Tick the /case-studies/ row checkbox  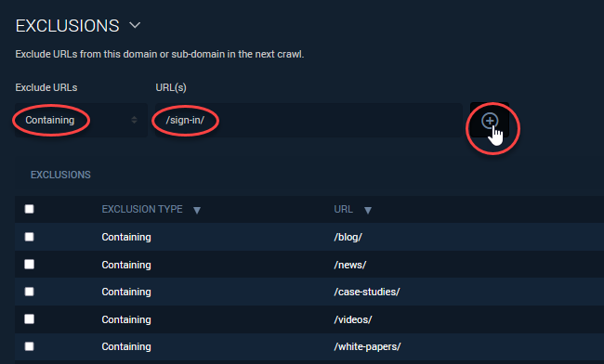[x=30, y=292]
